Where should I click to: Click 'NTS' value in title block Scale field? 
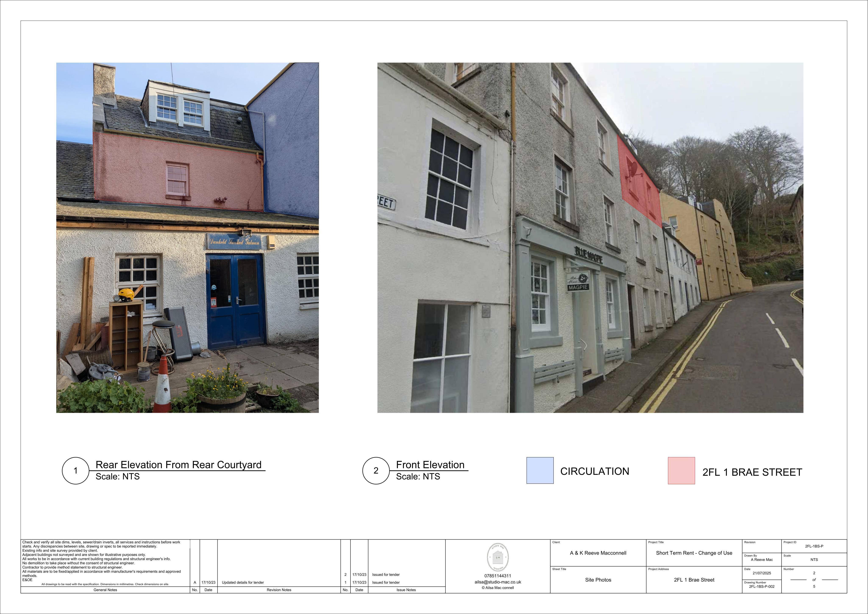click(814, 560)
